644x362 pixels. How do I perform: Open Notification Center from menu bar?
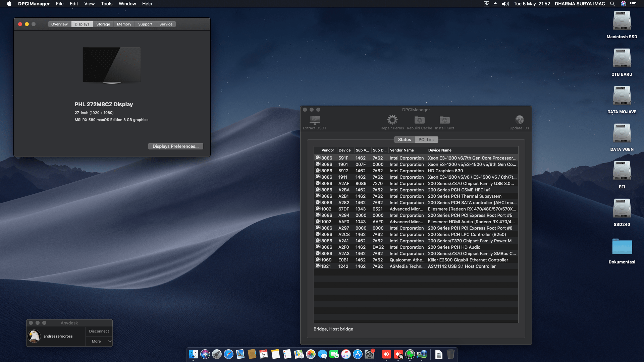coord(633,4)
